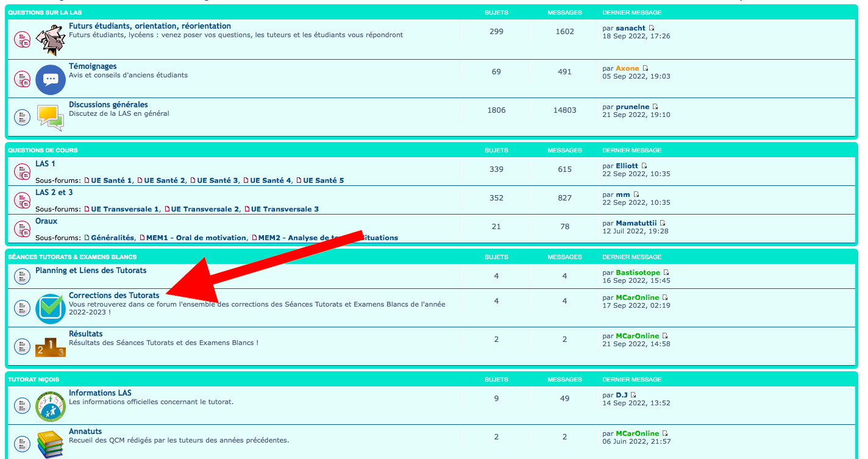
Task: Click the Informations LAS tutorat logo
Action: coord(50,407)
